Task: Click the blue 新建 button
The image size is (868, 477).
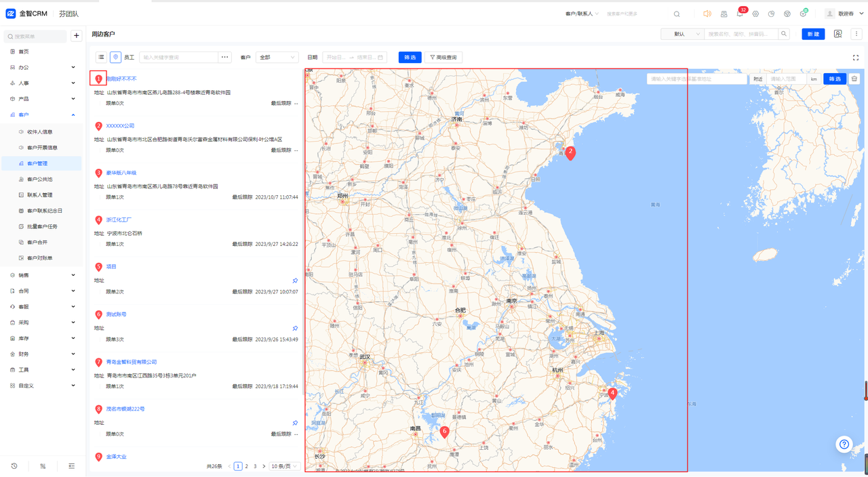Action: coord(813,34)
